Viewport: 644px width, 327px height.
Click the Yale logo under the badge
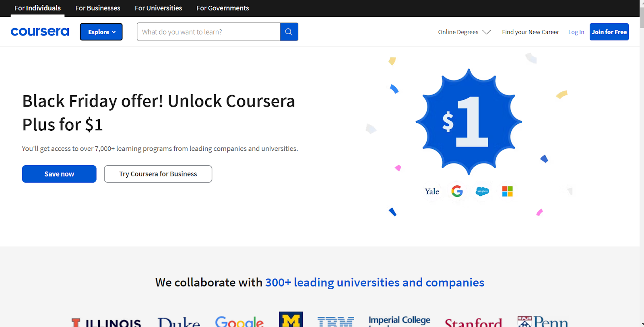tap(432, 191)
